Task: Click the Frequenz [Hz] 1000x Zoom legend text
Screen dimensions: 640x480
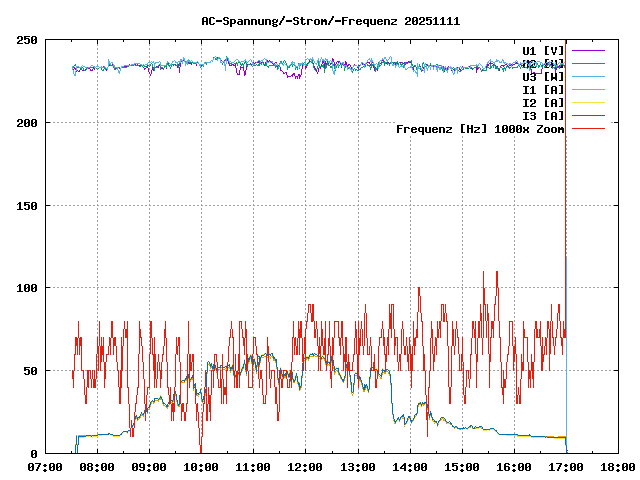Action: point(480,128)
